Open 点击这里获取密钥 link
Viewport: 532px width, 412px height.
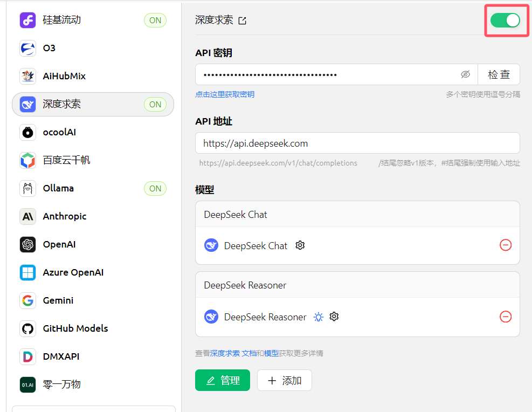coord(225,94)
